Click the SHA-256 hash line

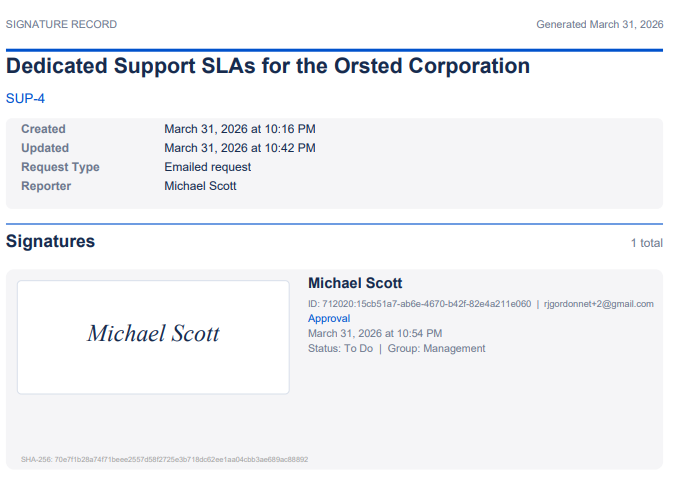tap(165, 459)
